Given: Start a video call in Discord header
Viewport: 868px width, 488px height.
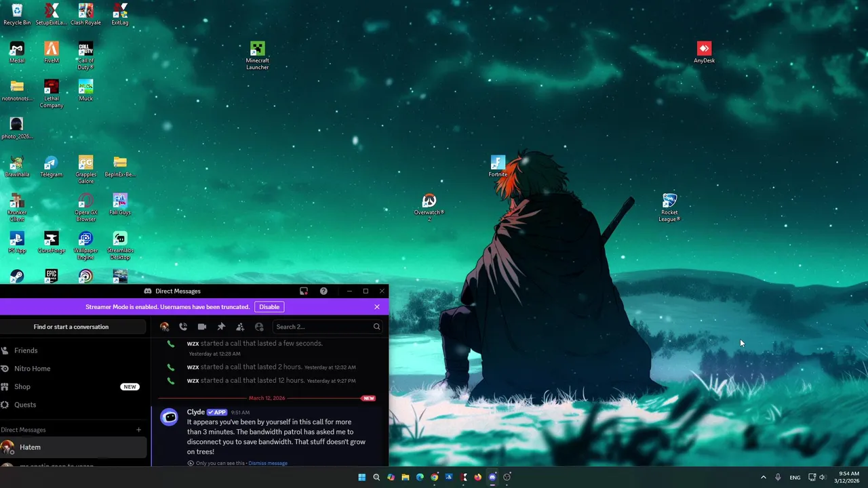Looking at the screenshot, I should 202,327.
